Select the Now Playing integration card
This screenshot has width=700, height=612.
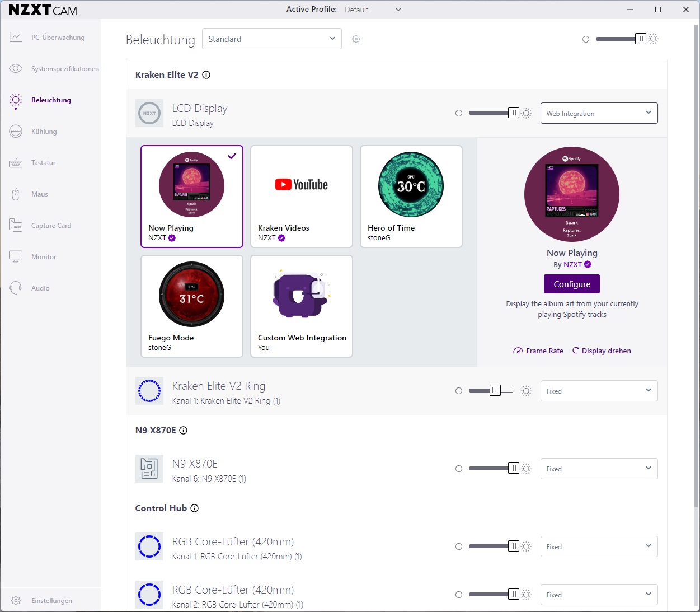192,197
